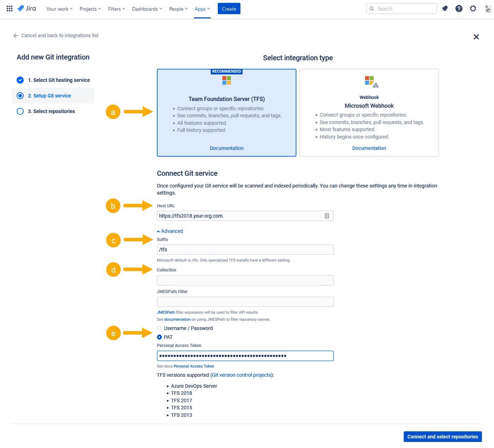494x448 pixels.
Task: Select the Username / Password radio option
Action: pyautogui.click(x=159, y=328)
